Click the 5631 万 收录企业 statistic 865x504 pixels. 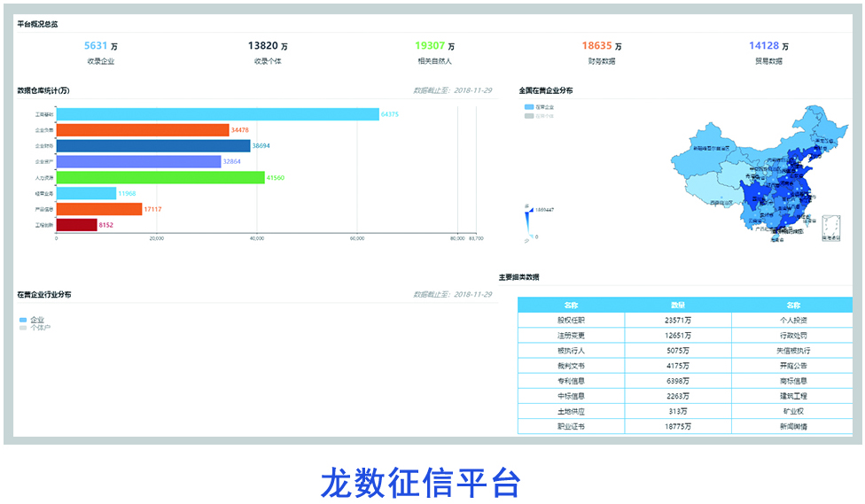coord(101,52)
